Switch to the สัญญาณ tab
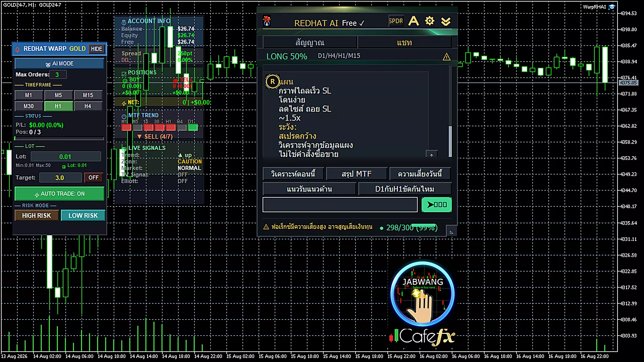This screenshot has height=362, width=644. point(310,43)
